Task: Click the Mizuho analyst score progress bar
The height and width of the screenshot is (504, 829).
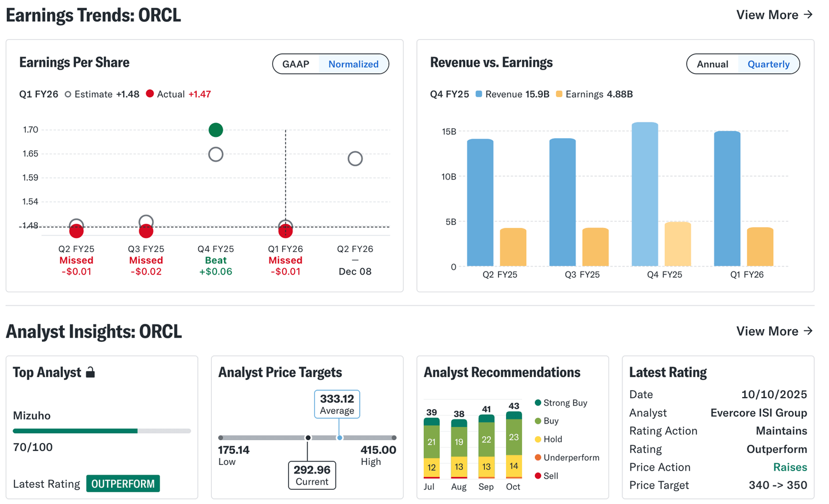Action: pyautogui.click(x=102, y=431)
